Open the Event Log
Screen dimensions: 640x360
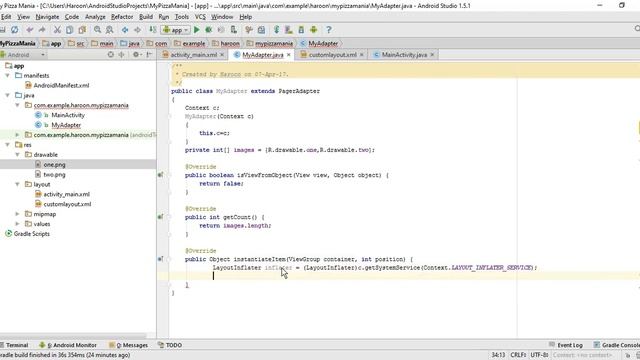[566, 345]
